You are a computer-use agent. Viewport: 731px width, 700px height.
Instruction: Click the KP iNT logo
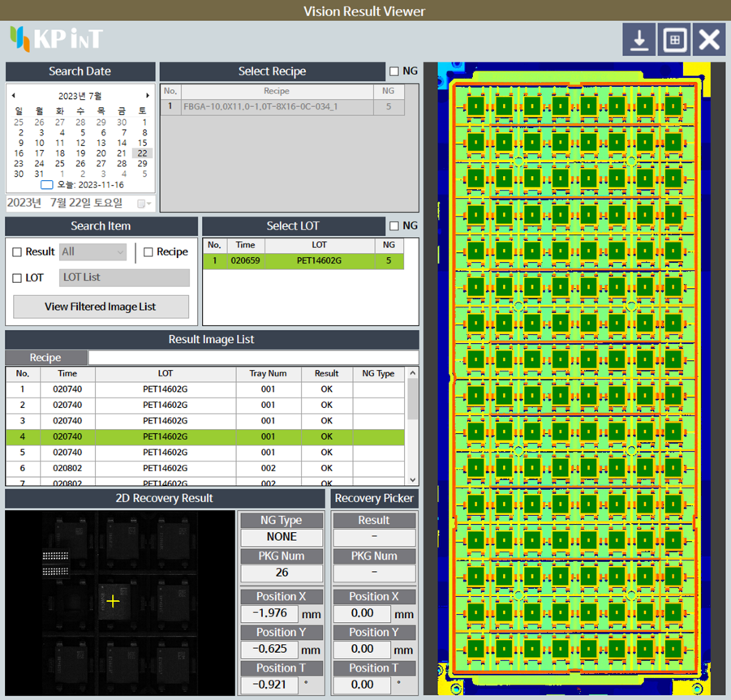pos(53,37)
